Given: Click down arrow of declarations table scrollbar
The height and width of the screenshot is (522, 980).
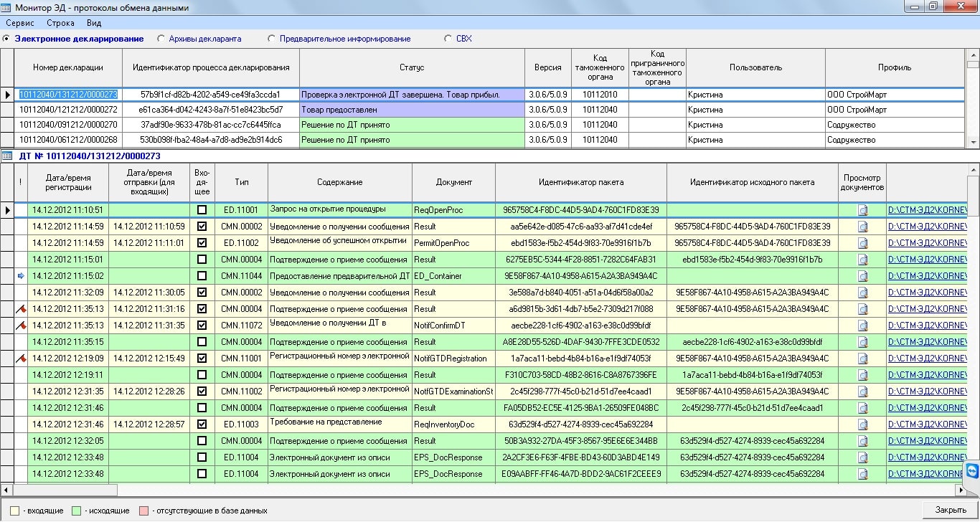Looking at the screenshot, I should pos(974,142).
